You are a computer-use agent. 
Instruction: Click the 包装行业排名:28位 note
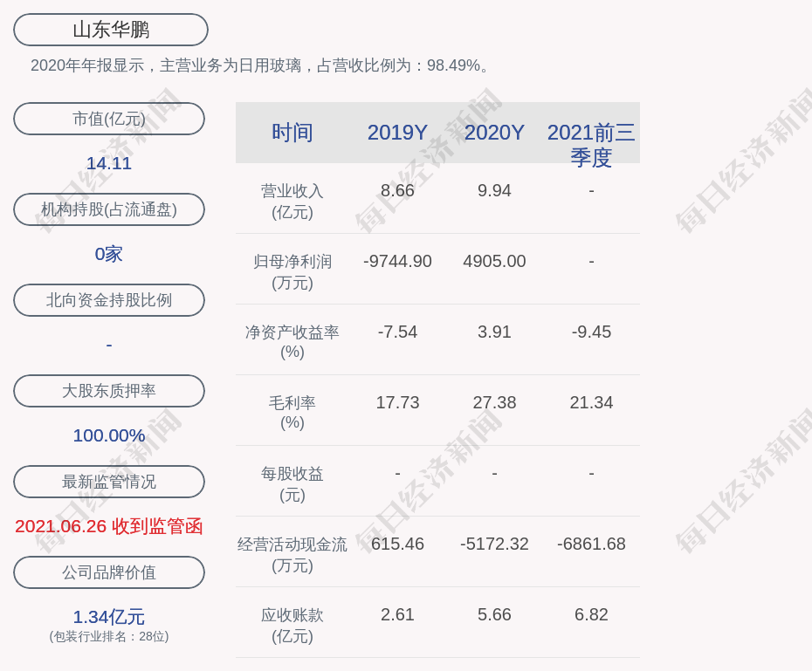pyautogui.click(x=109, y=636)
